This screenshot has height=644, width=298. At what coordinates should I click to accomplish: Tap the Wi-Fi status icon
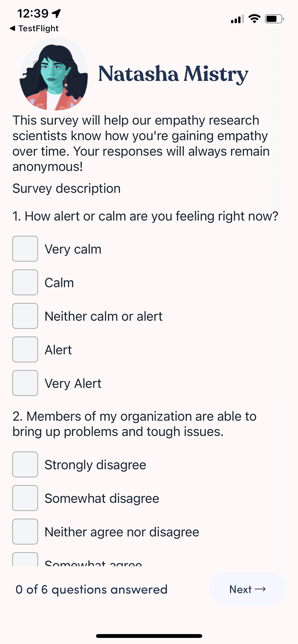[254, 19]
